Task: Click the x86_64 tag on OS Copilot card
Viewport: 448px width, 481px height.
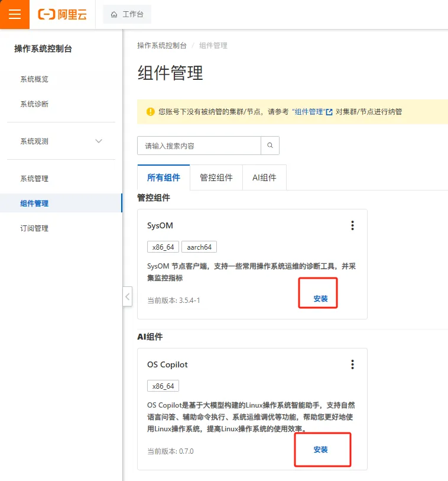Action: coord(163,386)
